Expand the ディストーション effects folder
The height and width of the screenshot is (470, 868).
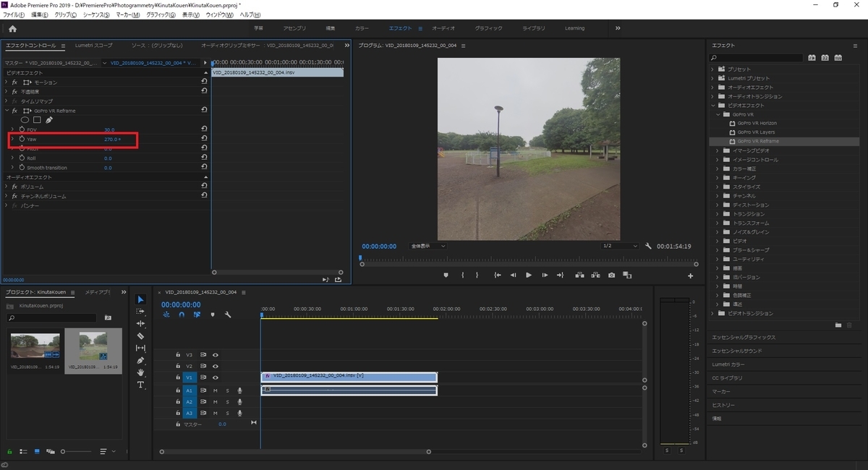[x=718, y=205]
